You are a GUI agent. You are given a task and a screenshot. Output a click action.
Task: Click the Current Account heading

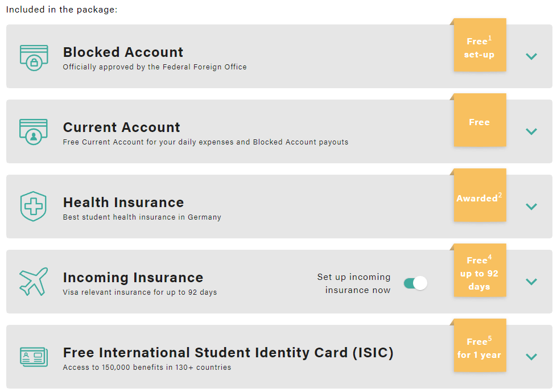(121, 127)
